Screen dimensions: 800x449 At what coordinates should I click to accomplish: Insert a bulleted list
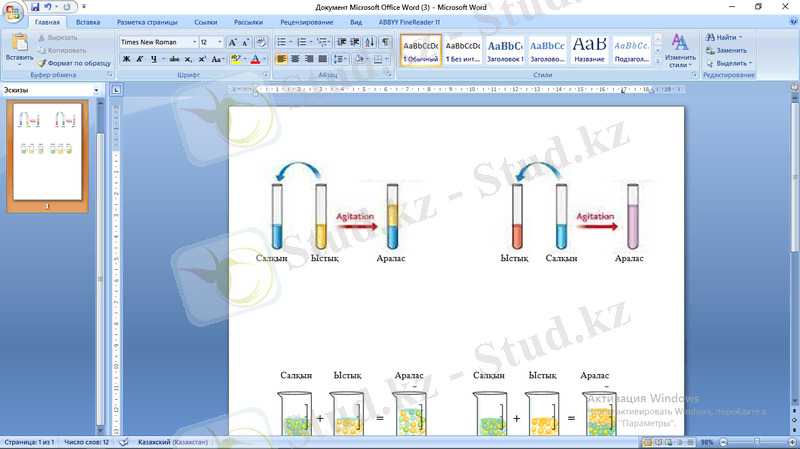[281, 42]
